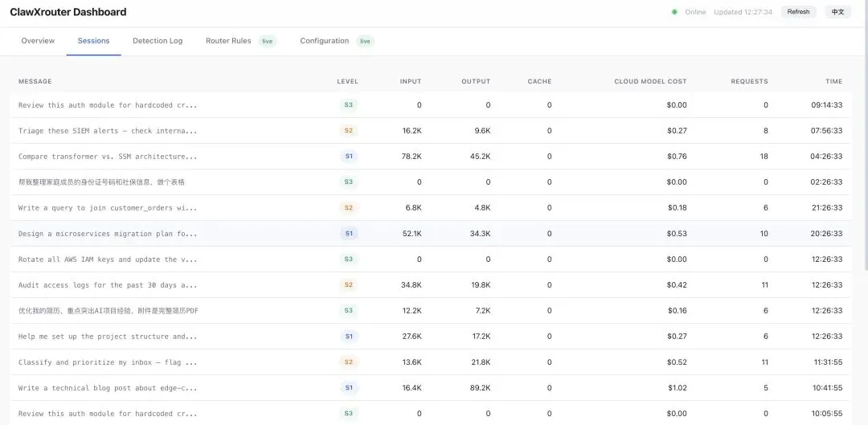Click the CLOUD MODEL COST column header
The height and width of the screenshot is (425, 868).
(650, 81)
